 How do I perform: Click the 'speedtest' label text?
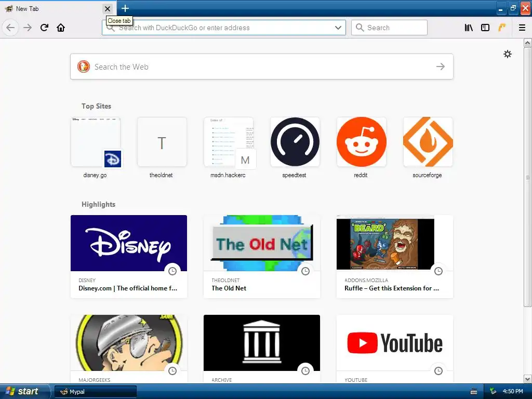[x=294, y=175]
